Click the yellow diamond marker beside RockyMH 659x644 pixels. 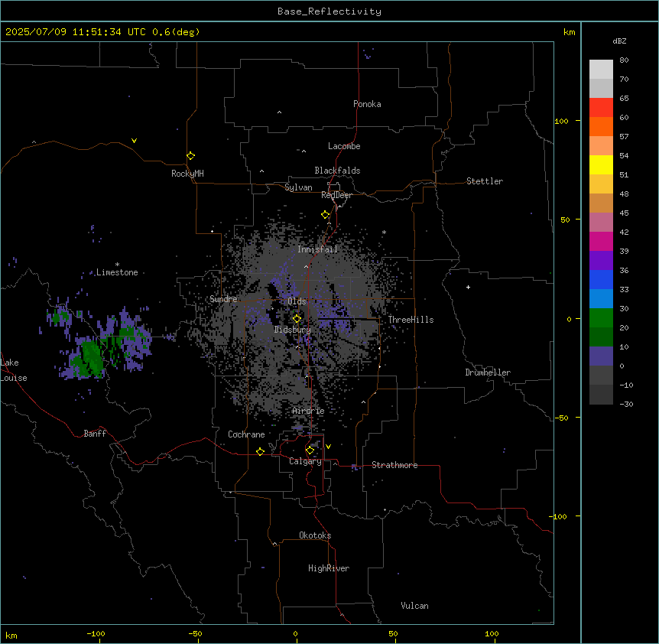pos(190,156)
